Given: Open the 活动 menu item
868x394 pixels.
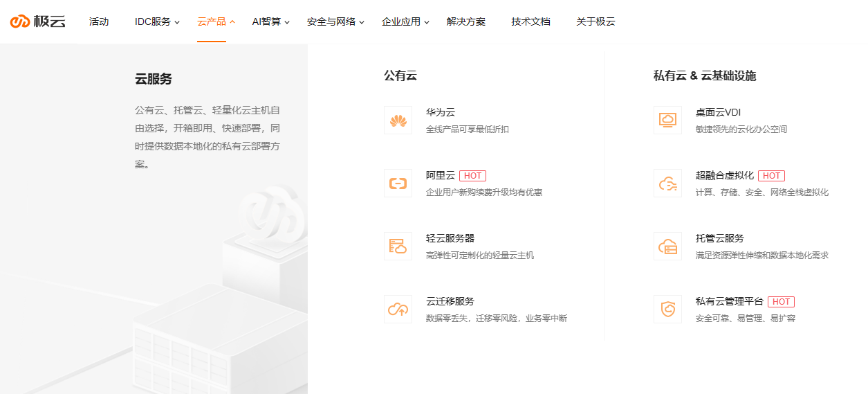Looking at the screenshot, I should [99, 21].
